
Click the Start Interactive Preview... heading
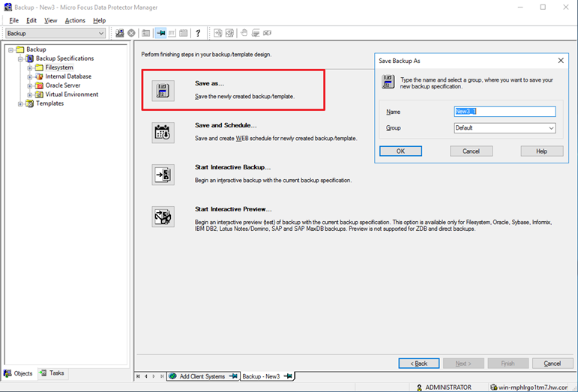[233, 209]
